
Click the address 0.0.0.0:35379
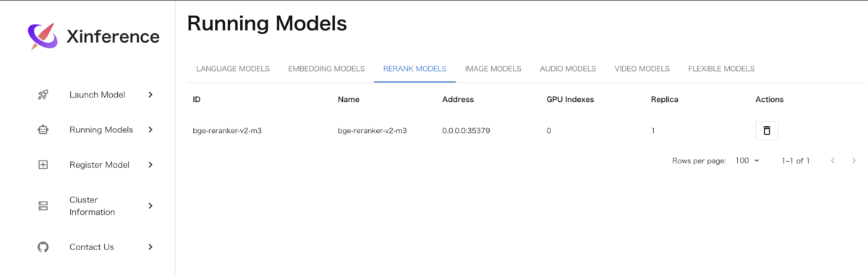(x=467, y=131)
